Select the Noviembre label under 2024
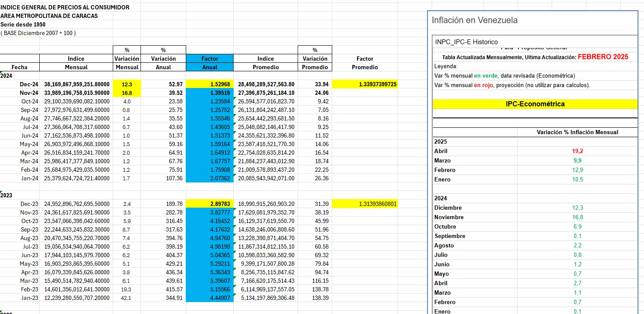 tap(449, 217)
